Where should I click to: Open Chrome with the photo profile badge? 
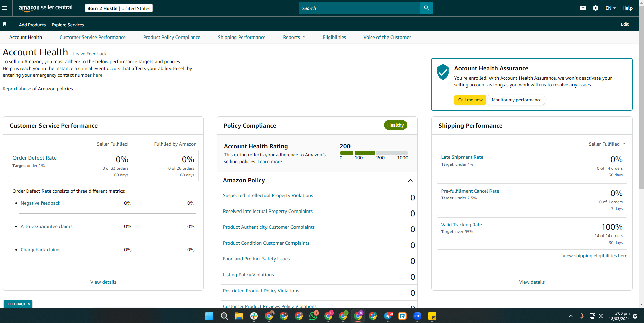click(269, 316)
